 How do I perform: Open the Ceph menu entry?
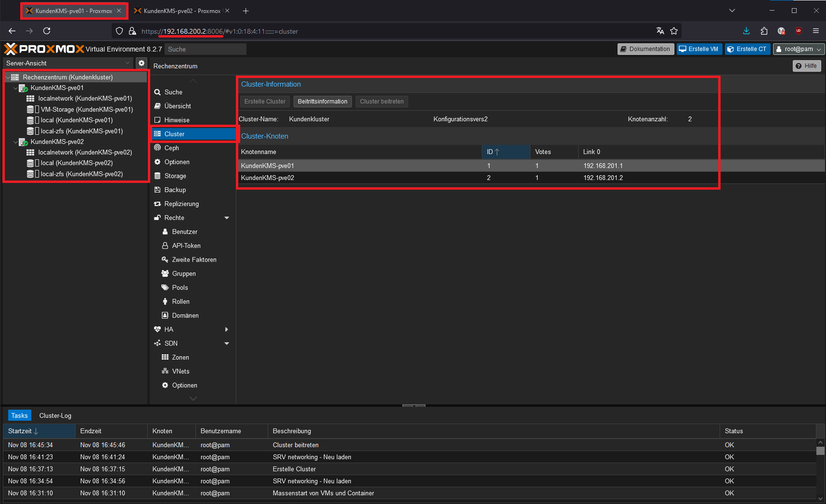point(171,148)
